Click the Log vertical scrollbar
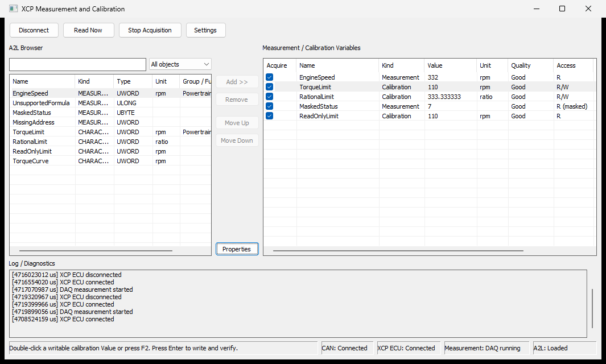Image resolution: width=606 pixels, height=364 pixels. (x=592, y=308)
